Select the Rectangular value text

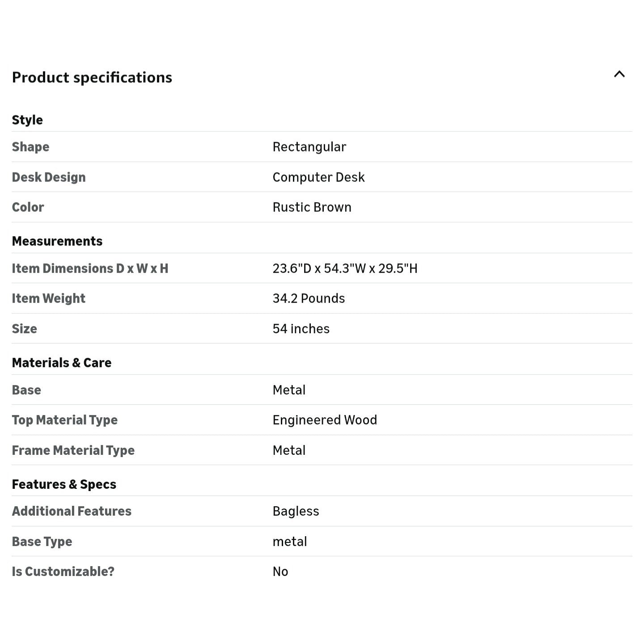pos(309,147)
